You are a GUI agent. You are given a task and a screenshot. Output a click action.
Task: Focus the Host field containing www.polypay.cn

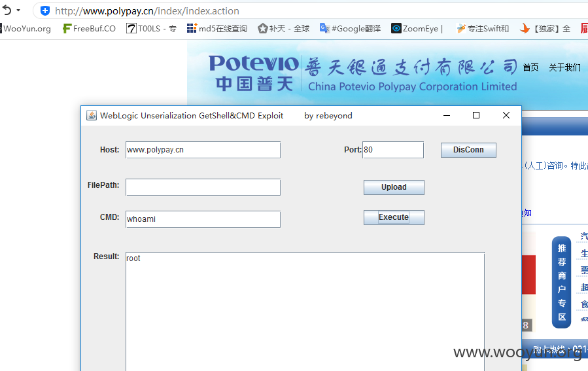(203, 150)
